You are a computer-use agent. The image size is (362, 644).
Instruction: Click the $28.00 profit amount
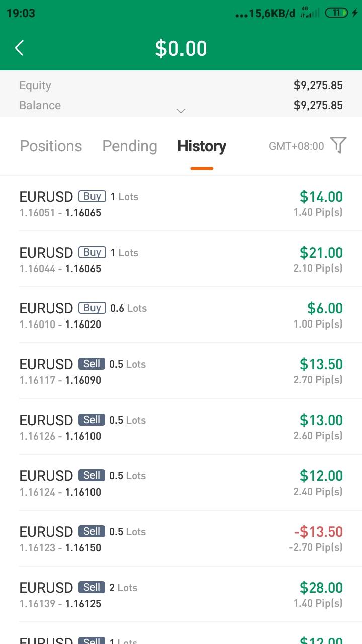321,587
